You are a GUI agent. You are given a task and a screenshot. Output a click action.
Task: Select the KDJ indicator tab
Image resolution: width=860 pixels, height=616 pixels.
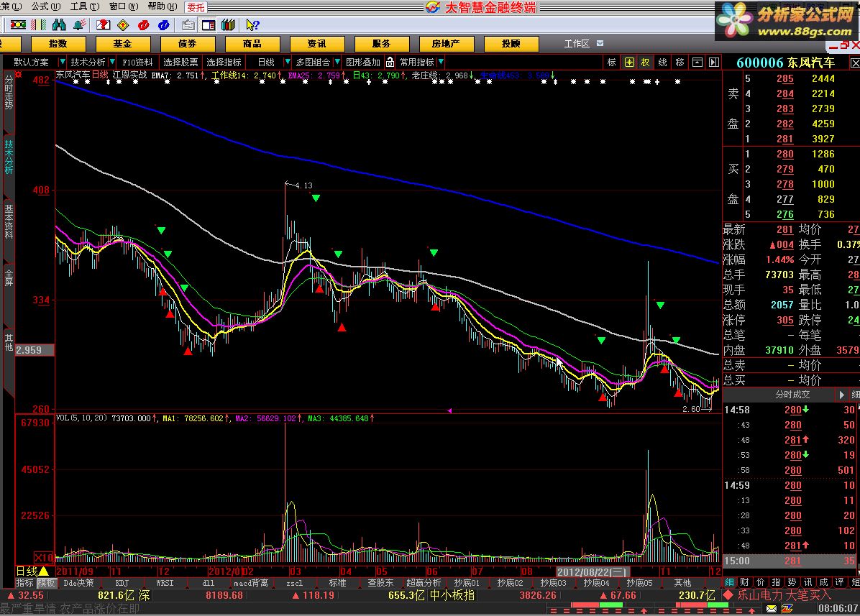pyautogui.click(x=122, y=583)
